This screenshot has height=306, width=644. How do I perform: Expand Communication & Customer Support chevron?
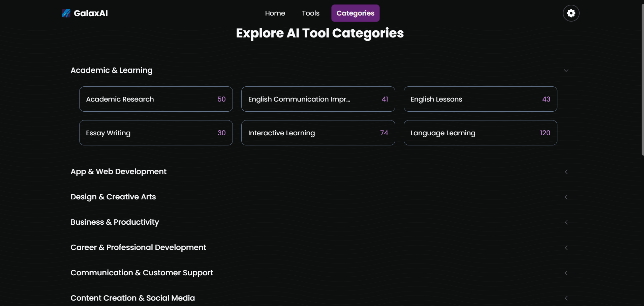click(566, 273)
